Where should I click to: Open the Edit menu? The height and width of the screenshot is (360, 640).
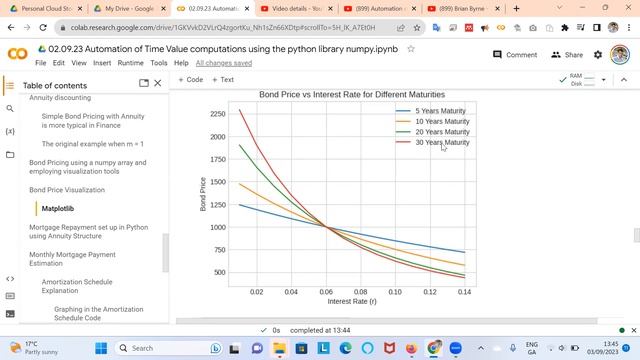[x=58, y=63]
